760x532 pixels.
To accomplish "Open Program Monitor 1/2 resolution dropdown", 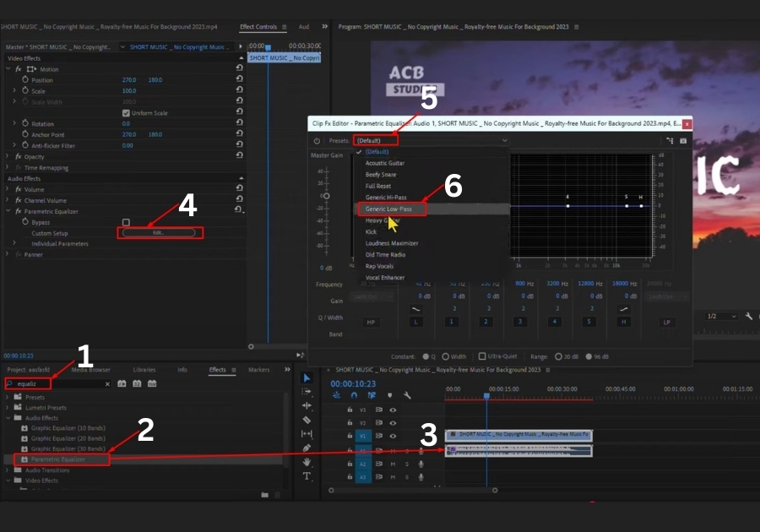I will (722, 316).
